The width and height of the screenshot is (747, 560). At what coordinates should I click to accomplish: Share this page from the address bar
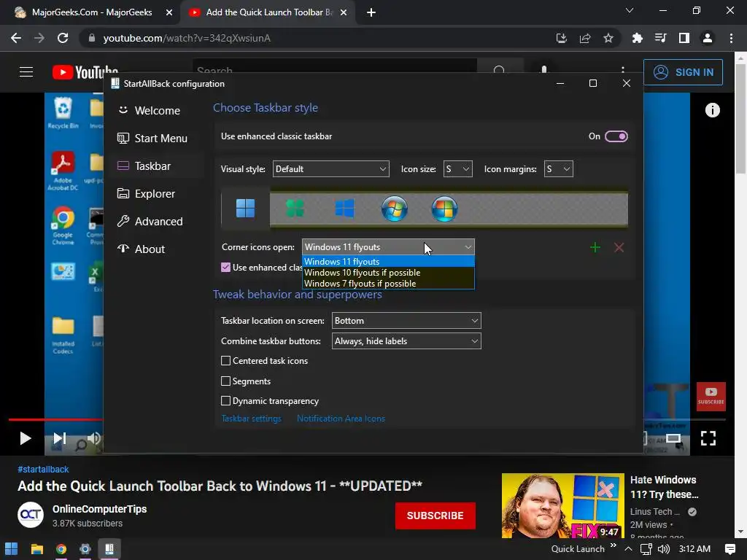pyautogui.click(x=585, y=38)
